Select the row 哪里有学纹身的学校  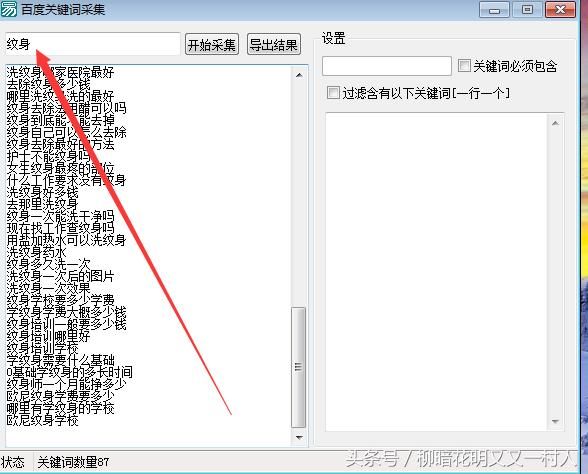60,408
